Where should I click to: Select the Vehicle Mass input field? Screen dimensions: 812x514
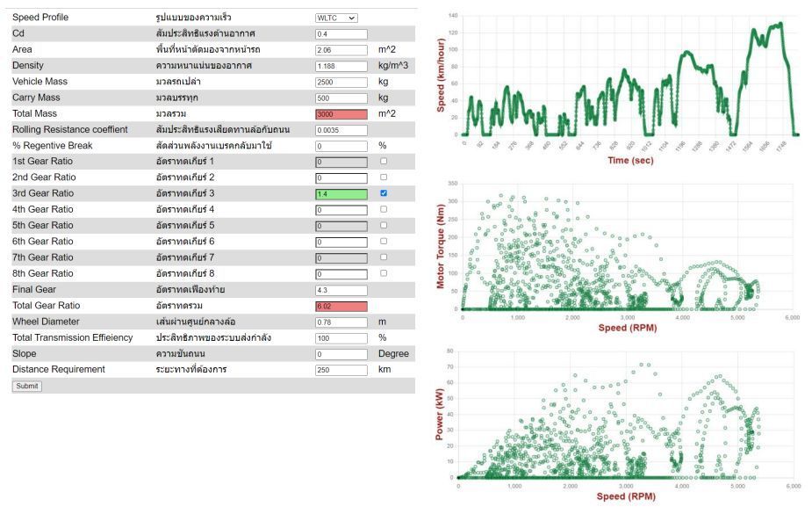tap(341, 82)
